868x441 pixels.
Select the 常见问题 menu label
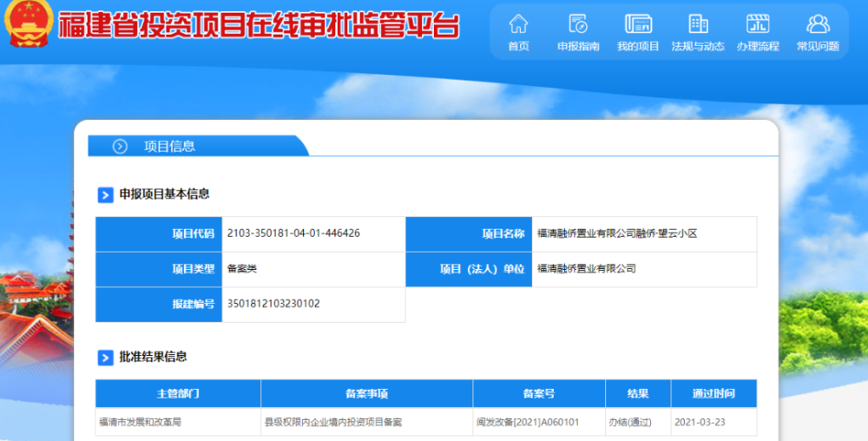pyautogui.click(x=819, y=47)
